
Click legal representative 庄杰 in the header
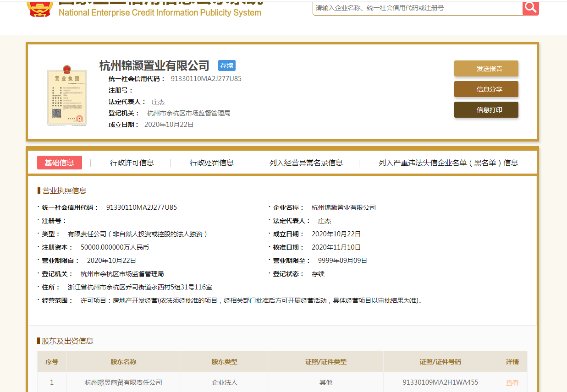click(158, 102)
